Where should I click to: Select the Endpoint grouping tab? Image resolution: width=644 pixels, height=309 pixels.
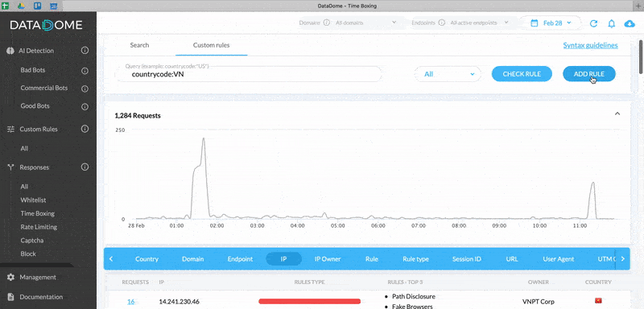(x=240, y=259)
